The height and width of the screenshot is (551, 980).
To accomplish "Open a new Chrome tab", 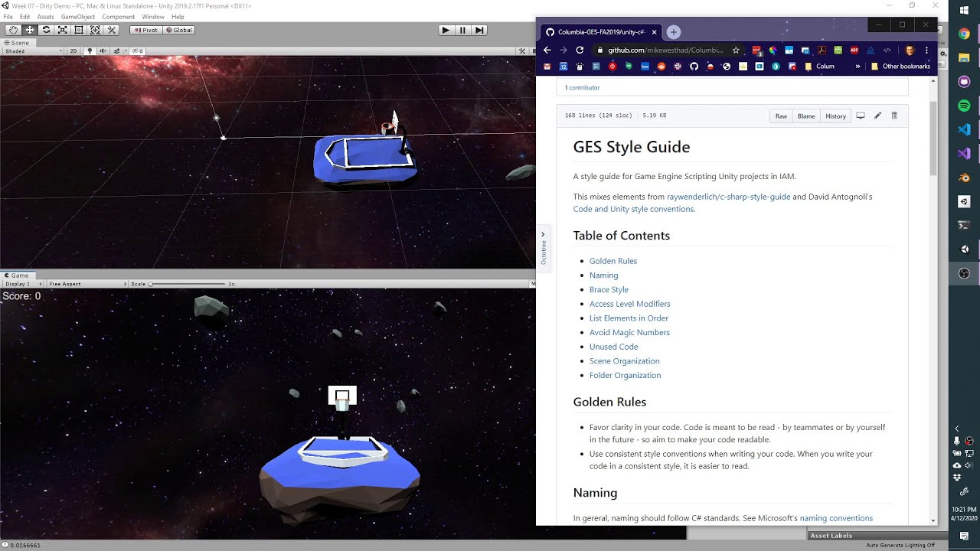I will click(674, 32).
